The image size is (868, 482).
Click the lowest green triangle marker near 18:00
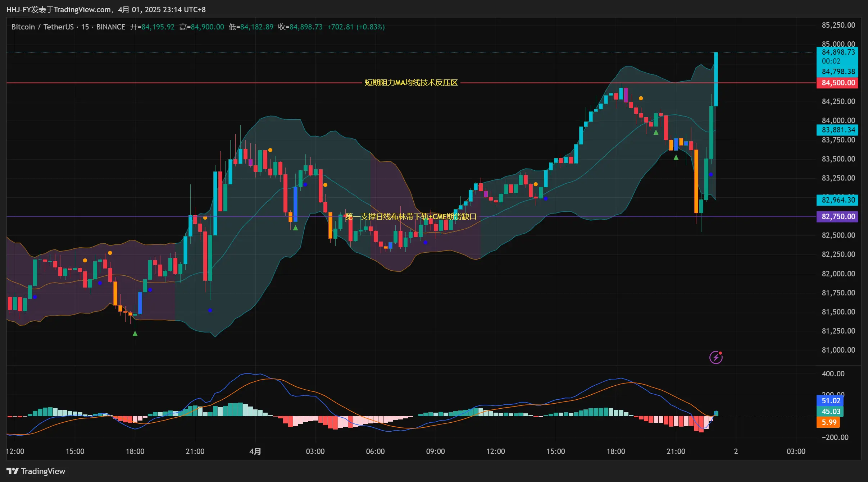(x=135, y=334)
